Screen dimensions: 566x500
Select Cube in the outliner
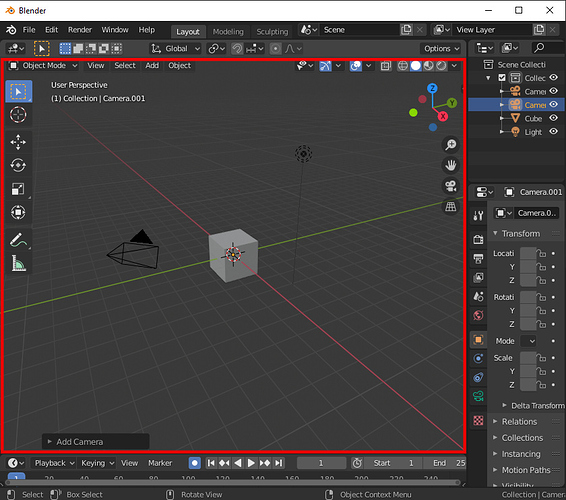click(x=533, y=118)
